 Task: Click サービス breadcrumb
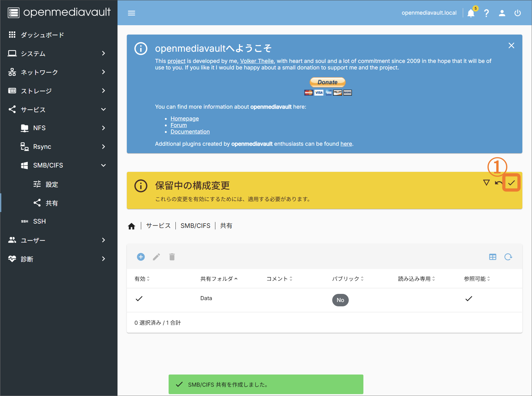158,226
